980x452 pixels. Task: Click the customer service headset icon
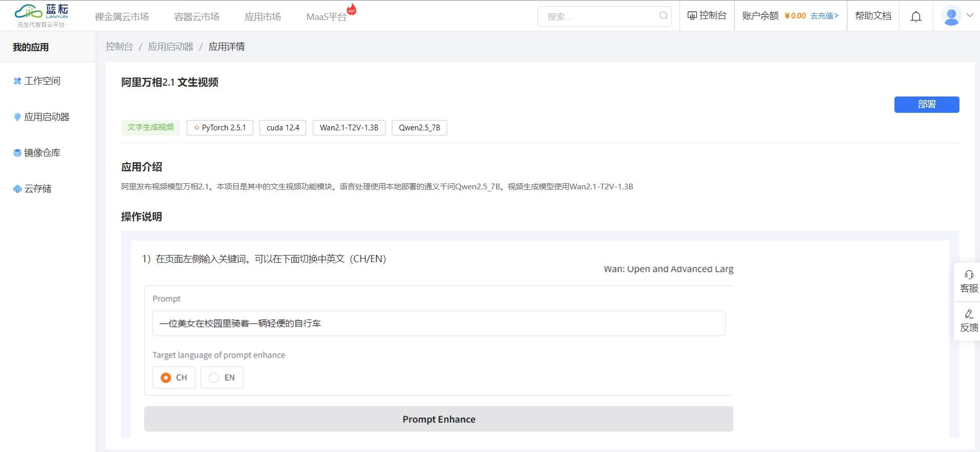pos(969,274)
